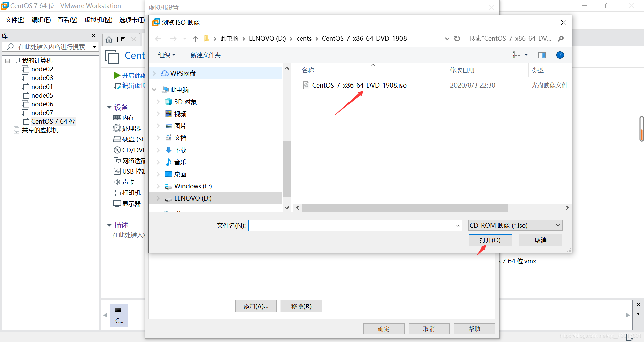Select the 显示器 display device icon

click(117, 204)
